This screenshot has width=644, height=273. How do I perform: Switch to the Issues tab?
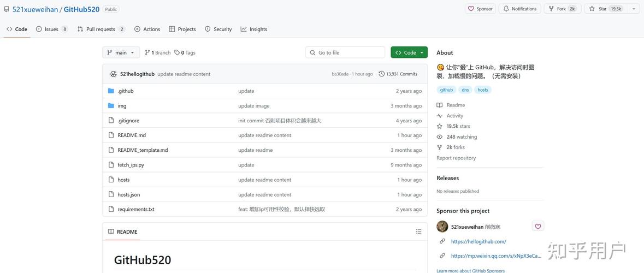tap(52, 29)
